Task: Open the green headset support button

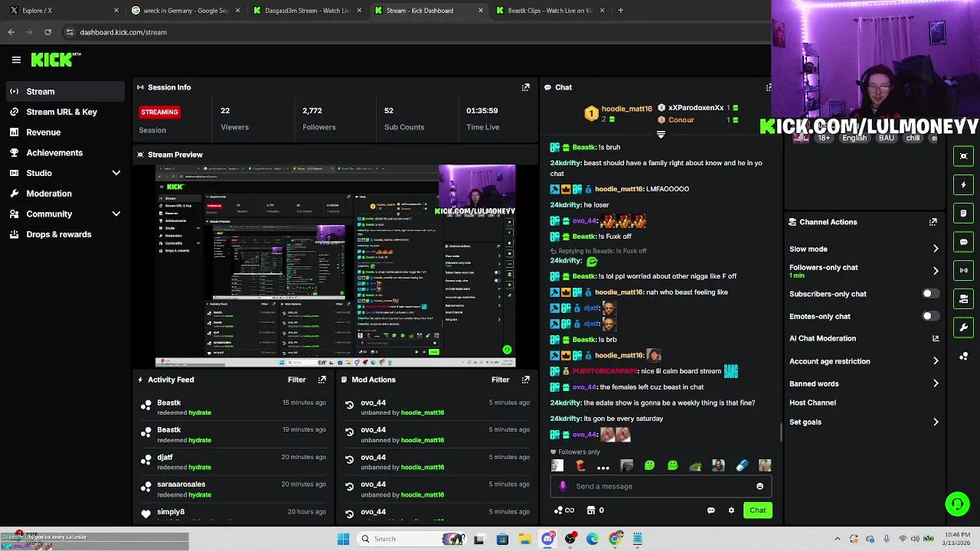Action: tap(957, 504)
